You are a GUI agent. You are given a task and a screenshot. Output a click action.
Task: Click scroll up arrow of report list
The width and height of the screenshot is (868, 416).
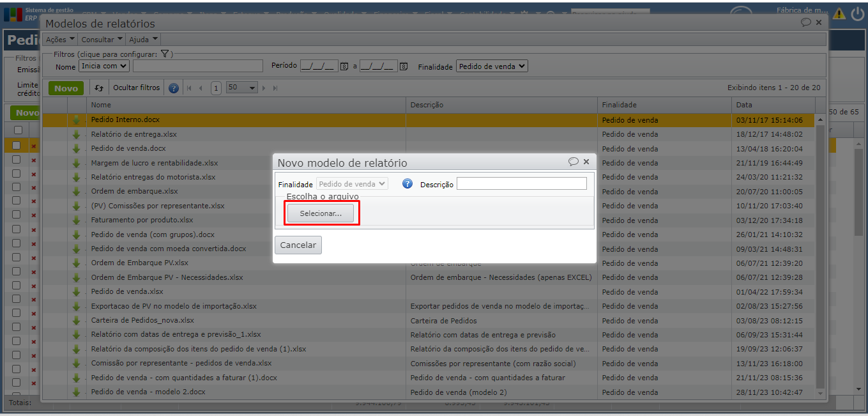click(820, 119)
